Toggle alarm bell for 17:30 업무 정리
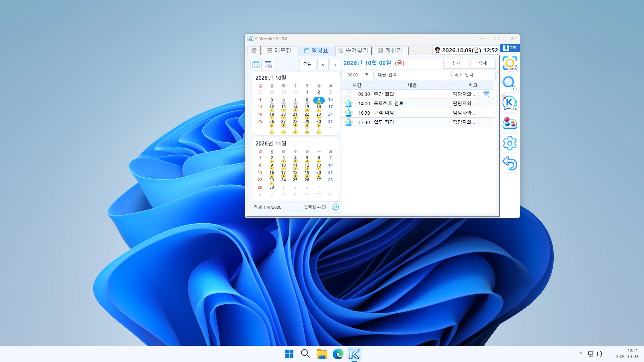This screenshot has width=644, height=362. 349,122
